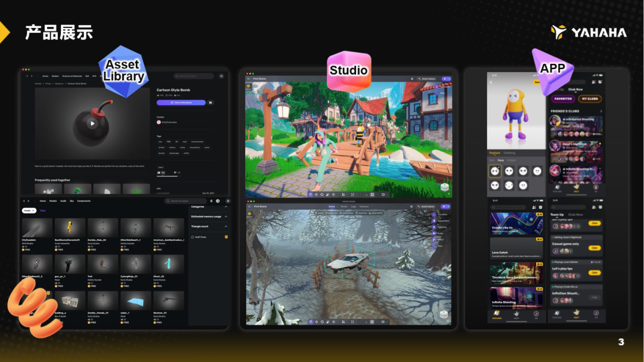The width and height of the screenshot is (644, 362).
Task: Open the Ghoul_02 asset thumbnail
Action: point(168,264)
